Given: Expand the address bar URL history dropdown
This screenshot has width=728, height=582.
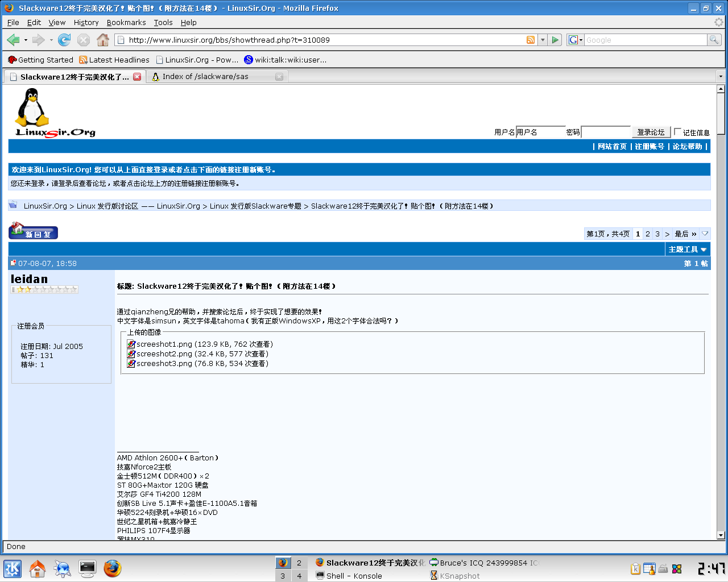Looking at the screenshot, I should coord(543,40).
